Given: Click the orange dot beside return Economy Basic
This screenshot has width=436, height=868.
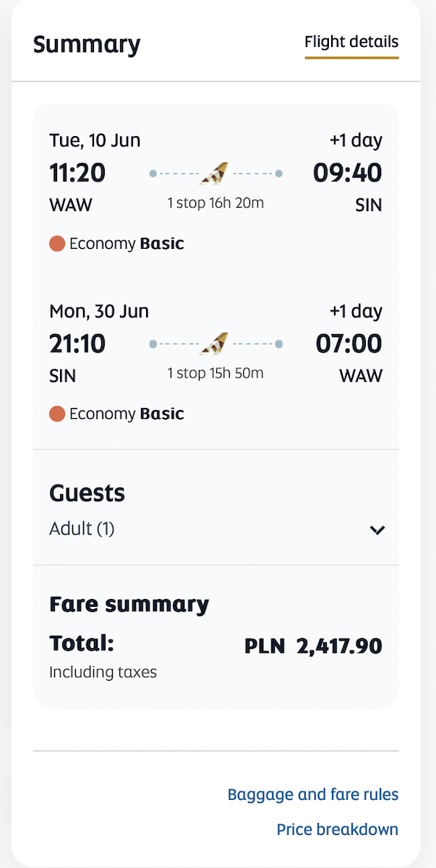Looking at the screenshot, I should click(57, 414).
